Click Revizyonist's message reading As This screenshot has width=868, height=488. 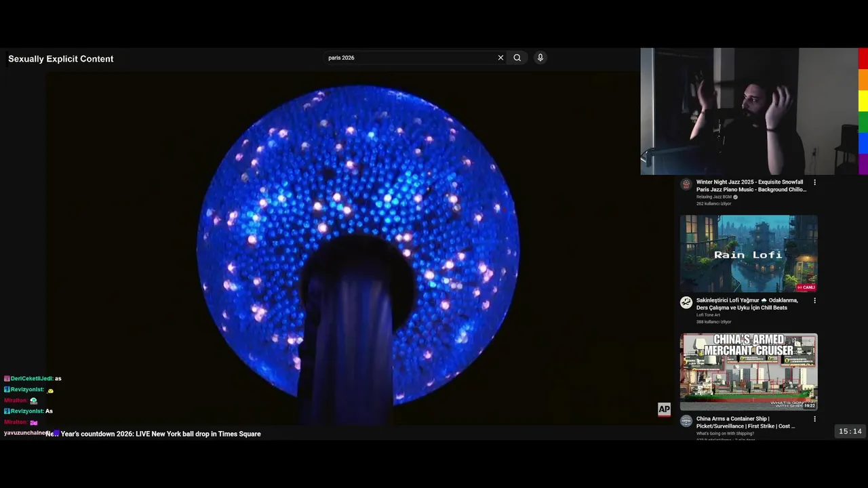[49, 411]
